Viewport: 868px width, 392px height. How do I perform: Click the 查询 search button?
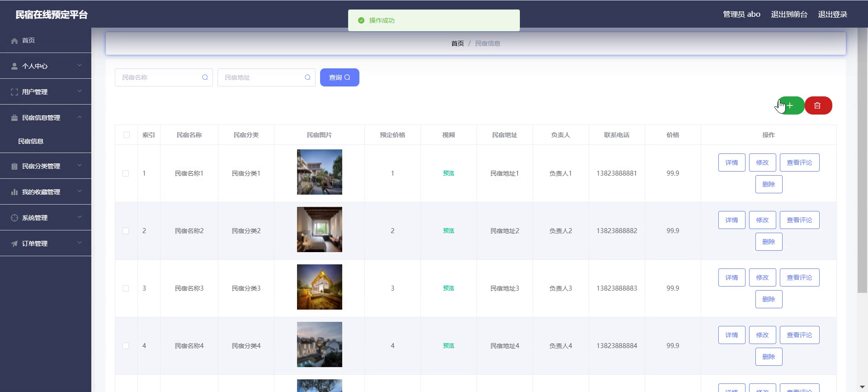[x=340, y=77]
